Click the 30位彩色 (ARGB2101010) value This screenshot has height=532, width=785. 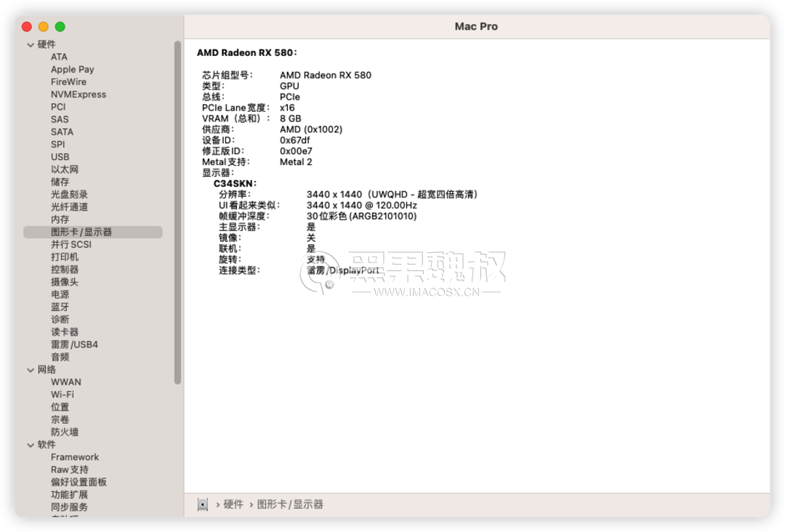(361, 216)
